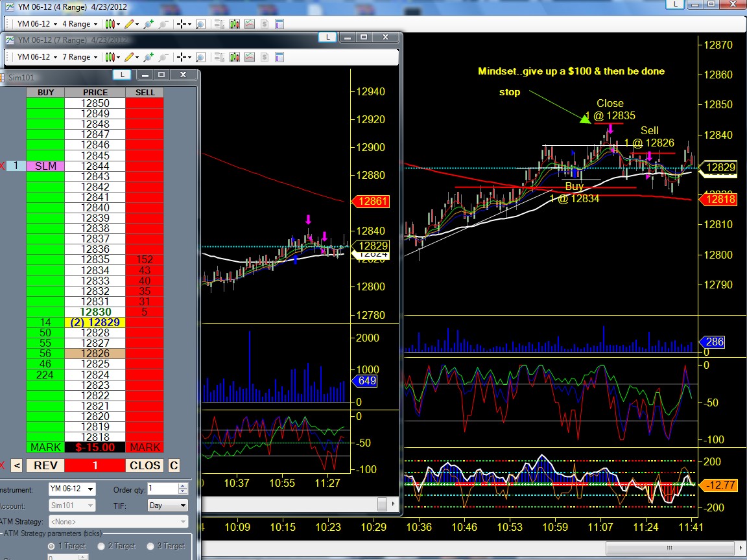Open Strategies dollar icon in 4 Range toolbar
This screenshot has height=560, width=747.
point(265,24)
